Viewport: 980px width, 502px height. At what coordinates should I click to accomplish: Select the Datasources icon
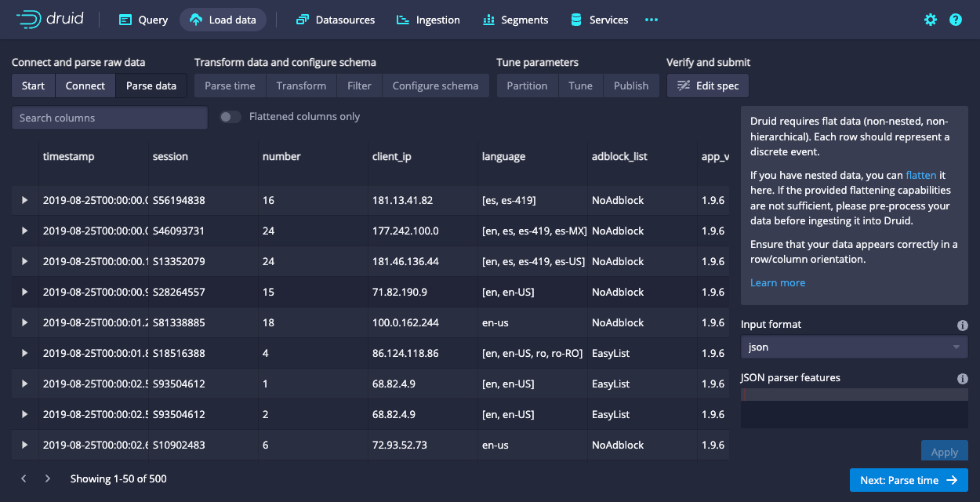pos(303,20)
